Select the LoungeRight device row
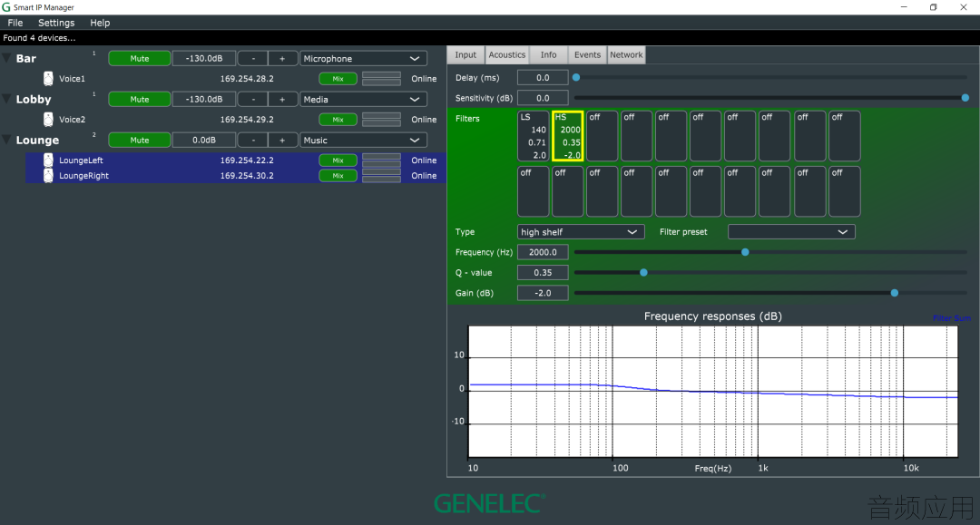 (x=236, y=176)
